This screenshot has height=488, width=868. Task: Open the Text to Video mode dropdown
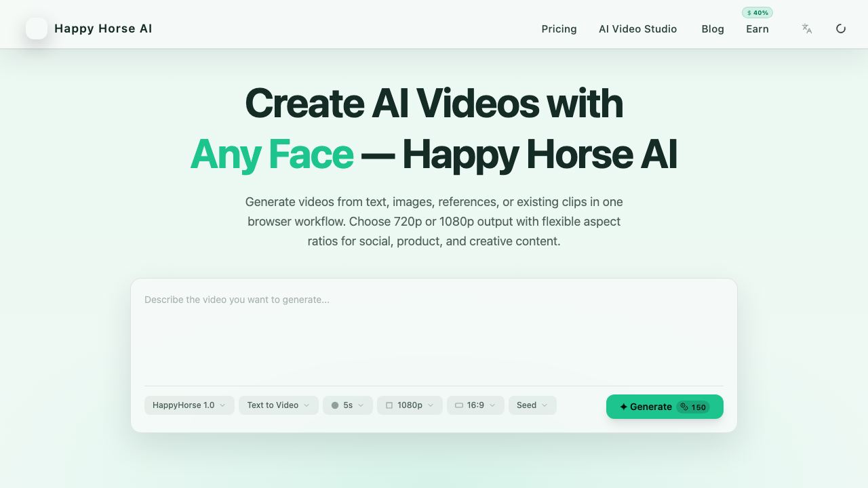coord(279,405)
